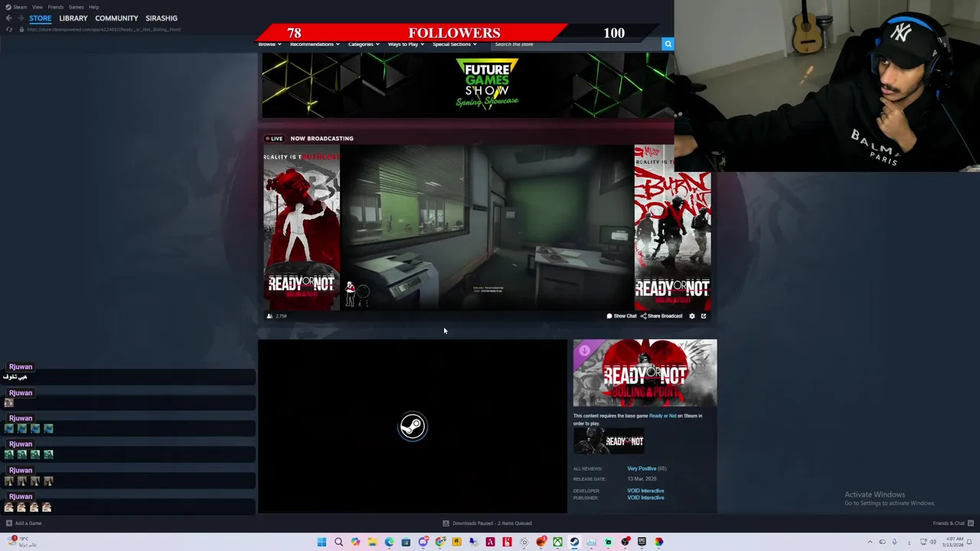
Task: Open Xbox app from taskbar
Action: point(557,542)
